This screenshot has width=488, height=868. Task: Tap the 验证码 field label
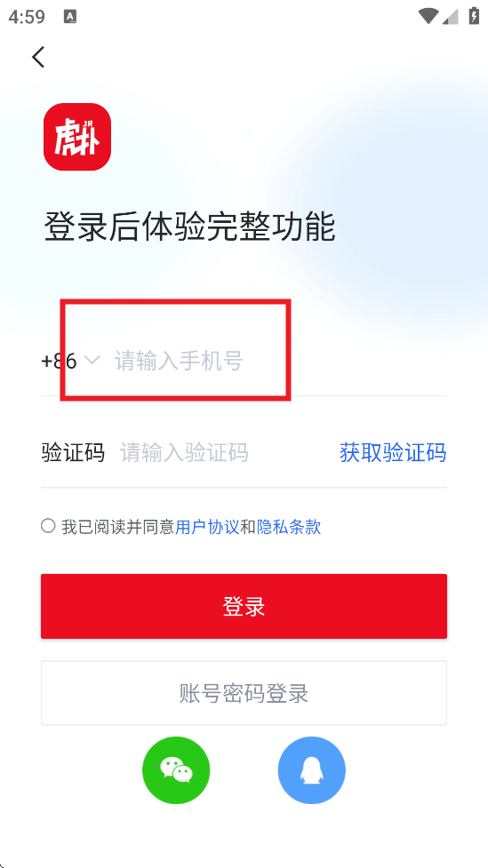tap(73, 453)
